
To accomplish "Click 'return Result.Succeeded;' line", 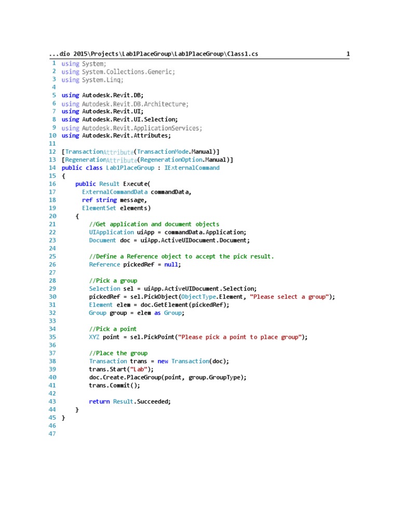I will 130,402.
